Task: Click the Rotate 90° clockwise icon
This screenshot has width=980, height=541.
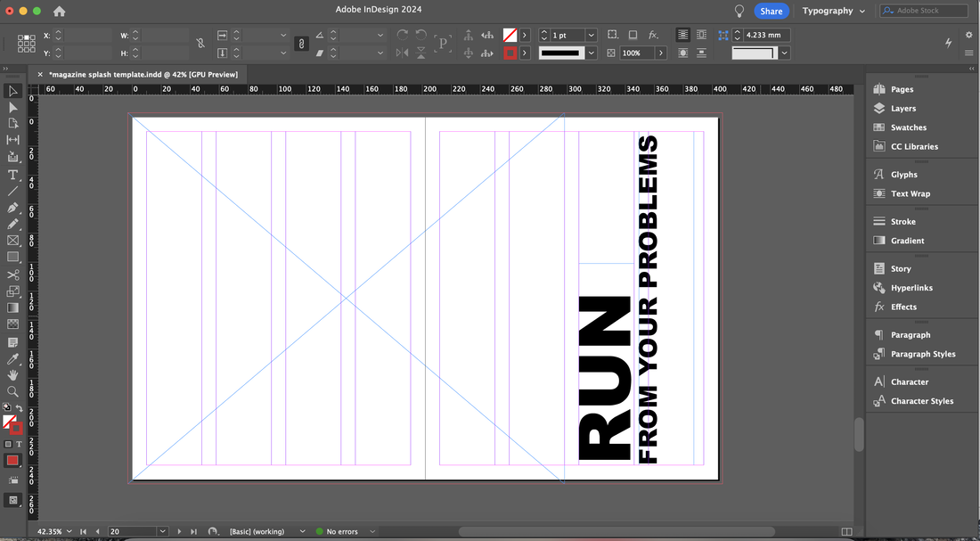Action: [x=403, y=35]
